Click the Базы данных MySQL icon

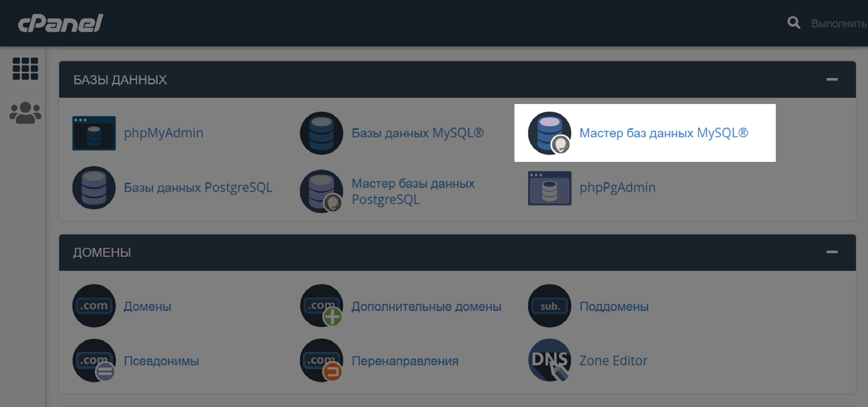click(x=322, y=133)
